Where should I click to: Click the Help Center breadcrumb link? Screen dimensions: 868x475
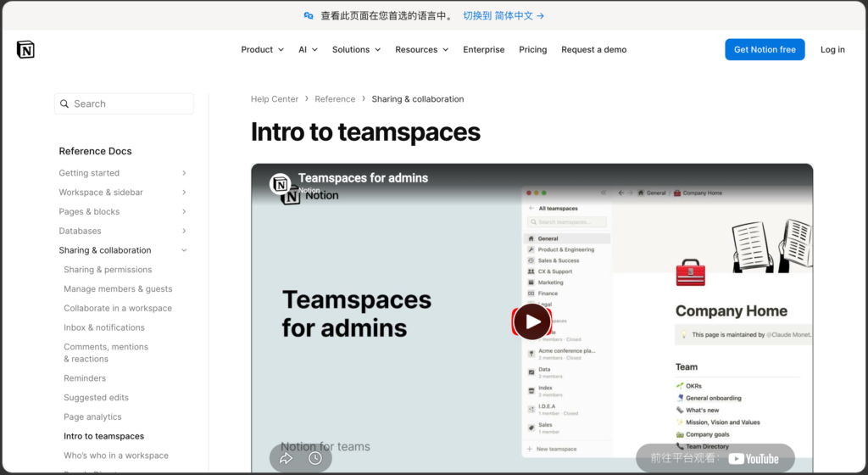pos(274,99)
